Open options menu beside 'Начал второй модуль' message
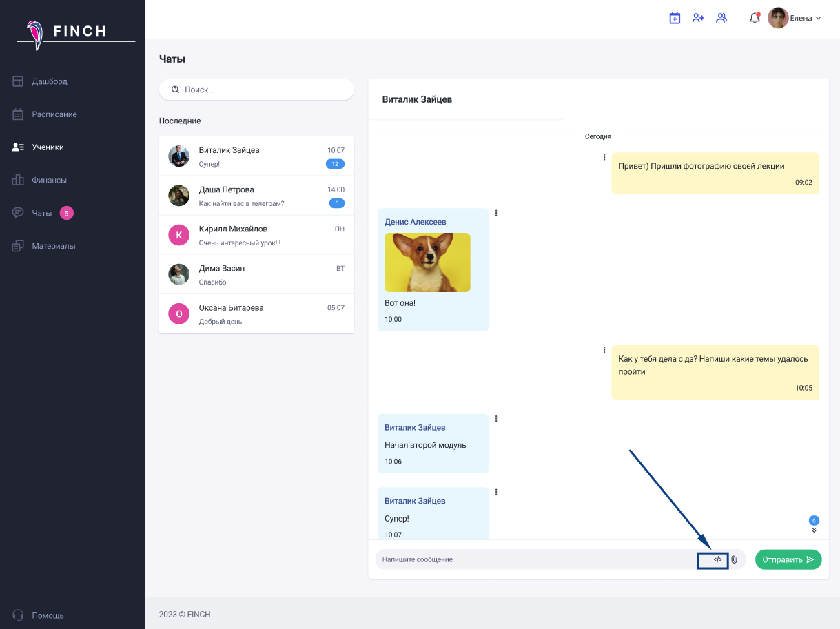Viewport: 840px width, 629px height. [x=496, y=419]
